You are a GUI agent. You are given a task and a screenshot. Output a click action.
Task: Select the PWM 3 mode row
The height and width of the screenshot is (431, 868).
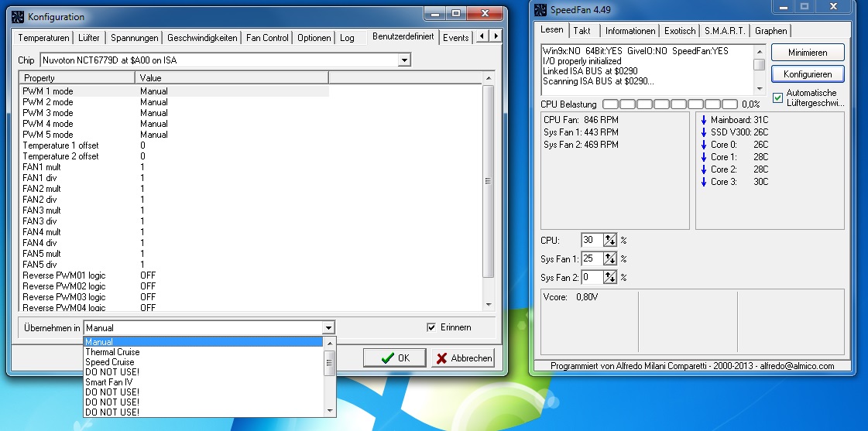coord(173,113)
